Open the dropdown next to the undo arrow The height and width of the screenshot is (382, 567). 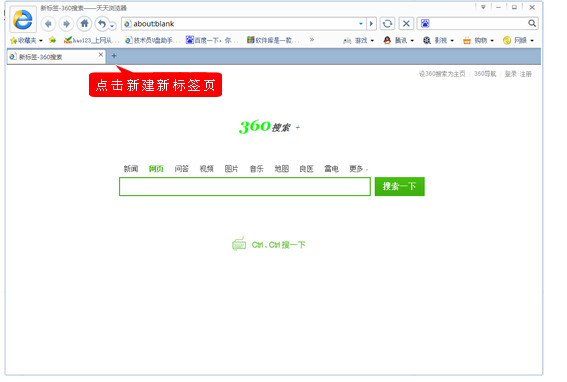(x=112, y=26)
